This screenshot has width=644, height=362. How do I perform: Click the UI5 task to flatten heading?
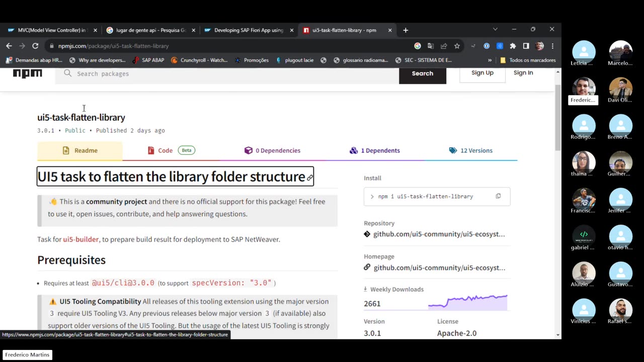point(171,176)
